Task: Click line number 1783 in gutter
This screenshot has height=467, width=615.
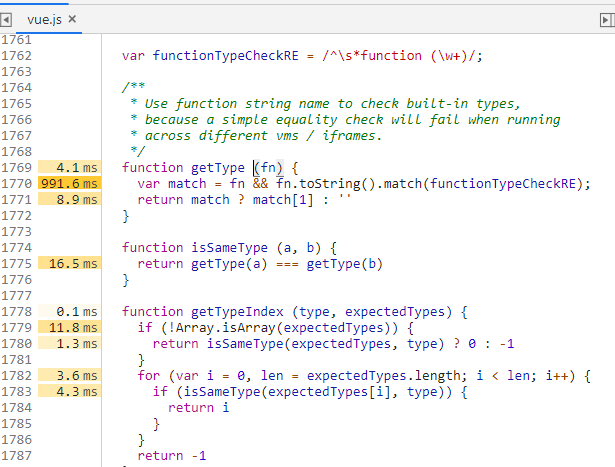Action: (x=16, y=391)
